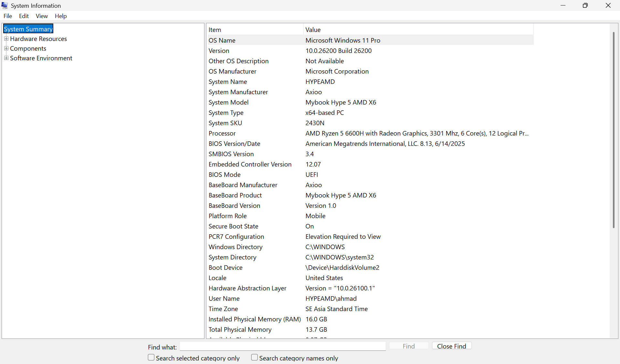620x364 pixels.
Task: Select the System Model row
Action: coord(370,102)
